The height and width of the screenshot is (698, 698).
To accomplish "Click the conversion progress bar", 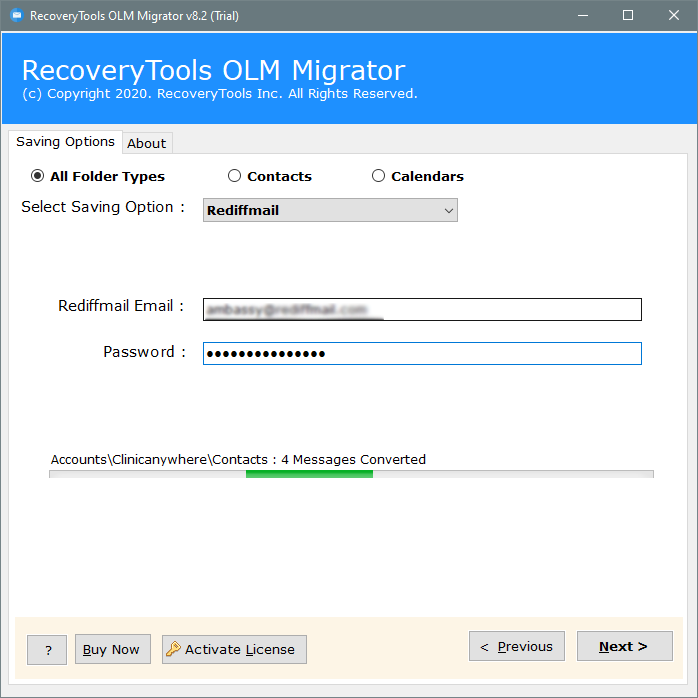I will pyautogui.click(x=351, y=474).
